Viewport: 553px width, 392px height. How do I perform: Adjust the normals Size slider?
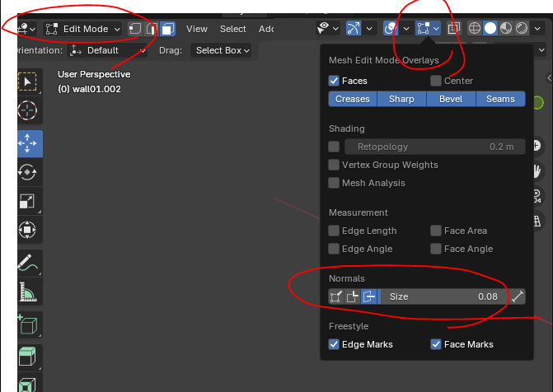(x=443, y=296)
